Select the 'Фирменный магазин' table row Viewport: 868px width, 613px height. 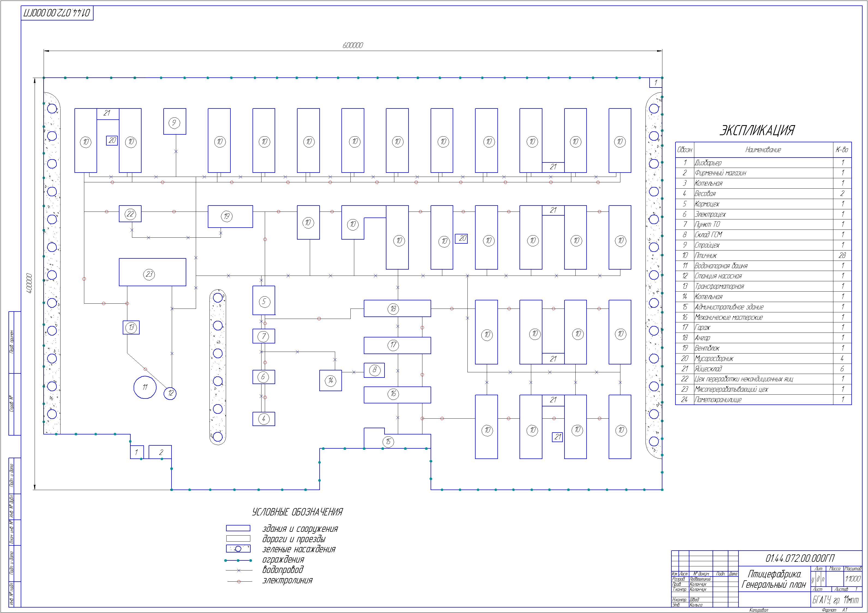[x=764, y=173]
